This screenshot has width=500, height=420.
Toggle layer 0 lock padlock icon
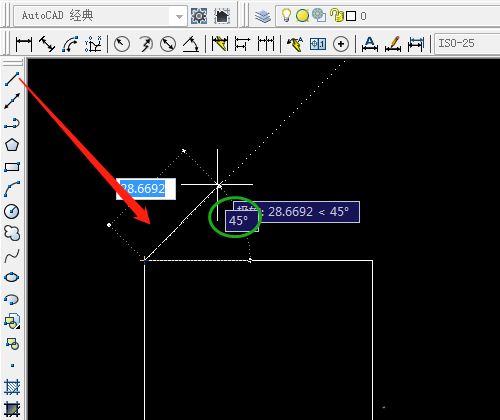(336, 15)
